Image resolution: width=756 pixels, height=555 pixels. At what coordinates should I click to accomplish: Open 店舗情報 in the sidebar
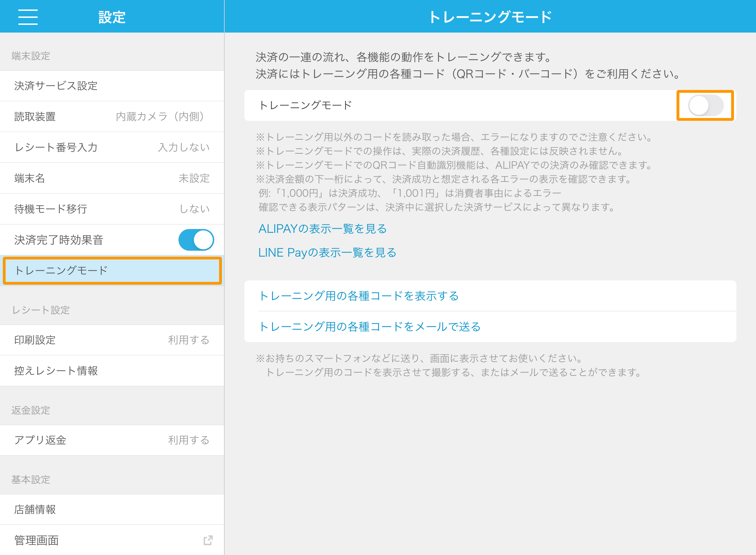pyautogui.click(x=112, y=509)
